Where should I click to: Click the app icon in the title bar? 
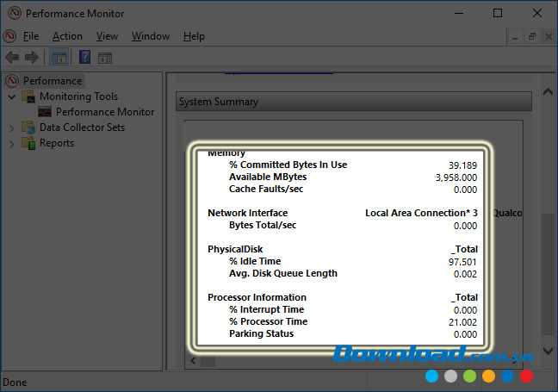coord(12,14)
